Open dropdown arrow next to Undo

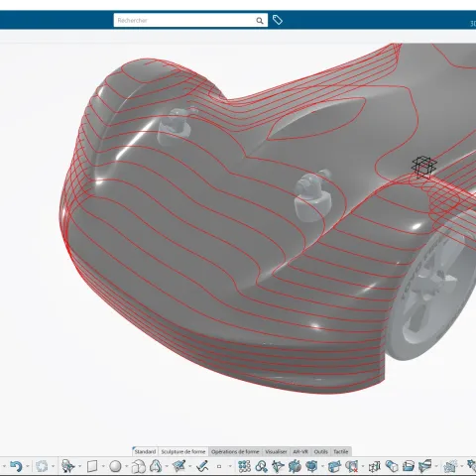[28, 467]
